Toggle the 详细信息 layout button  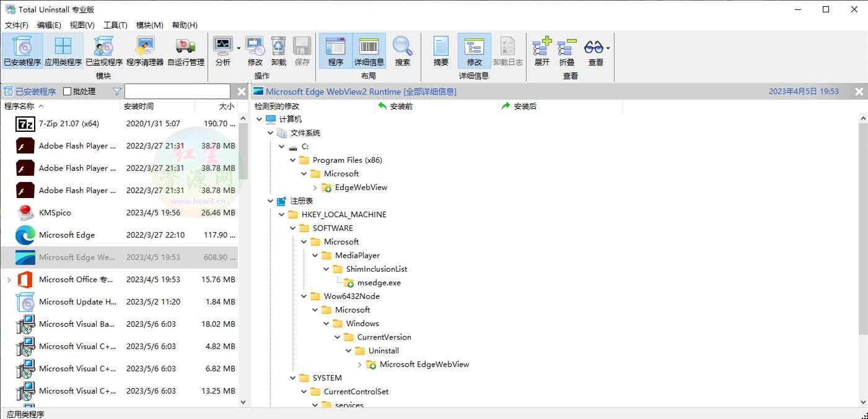click(369, 51)
